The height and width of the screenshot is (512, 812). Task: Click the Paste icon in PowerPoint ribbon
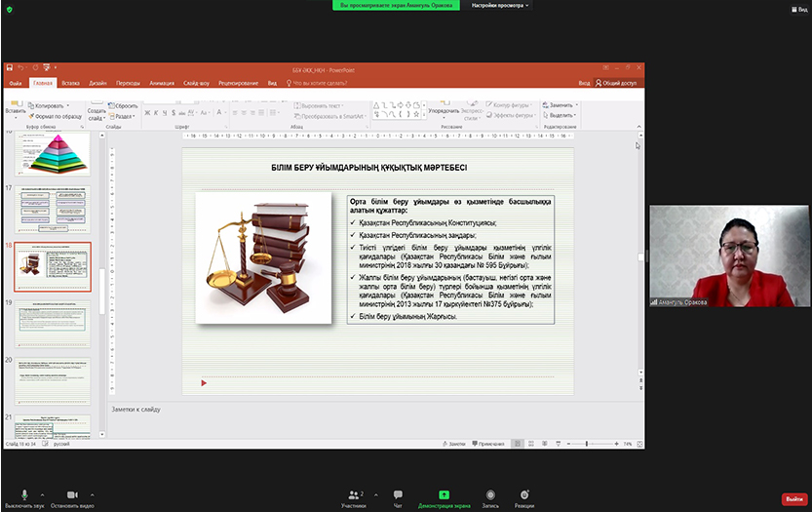pos(15,103)
